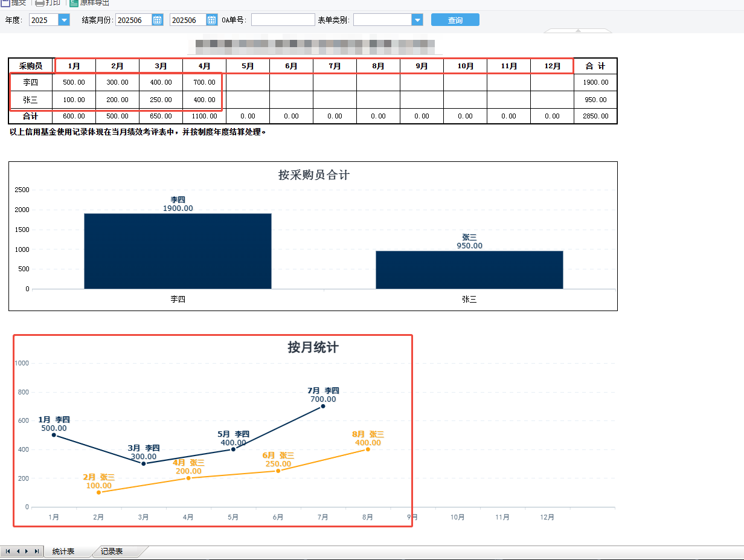This screenshot has height=560, width=744.
Task: Click the 10月 axis label in line chart
Action: 458,517
